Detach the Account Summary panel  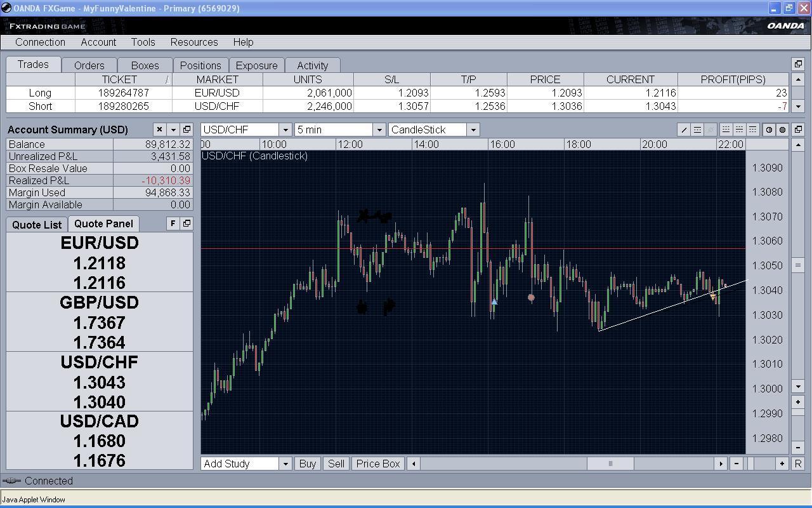click(x=187, y=130)
